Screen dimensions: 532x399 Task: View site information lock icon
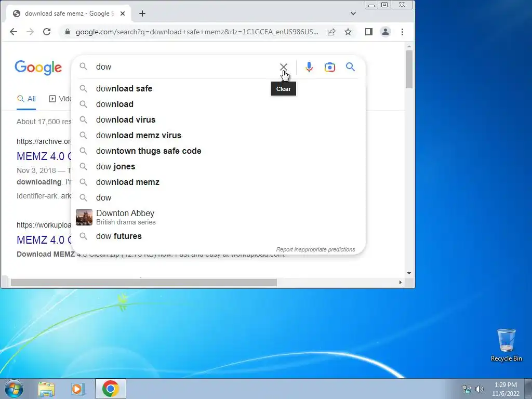coord(68,32)
